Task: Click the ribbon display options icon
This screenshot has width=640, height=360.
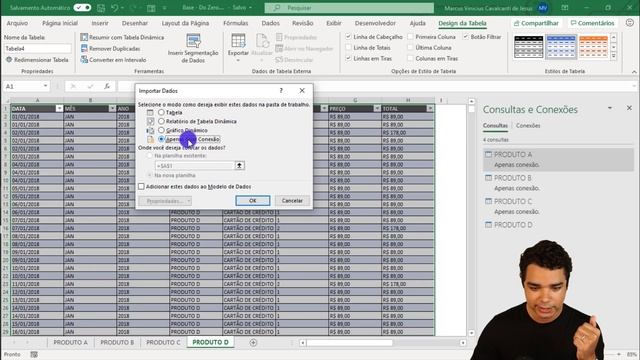Action: (x=565, y=8)
